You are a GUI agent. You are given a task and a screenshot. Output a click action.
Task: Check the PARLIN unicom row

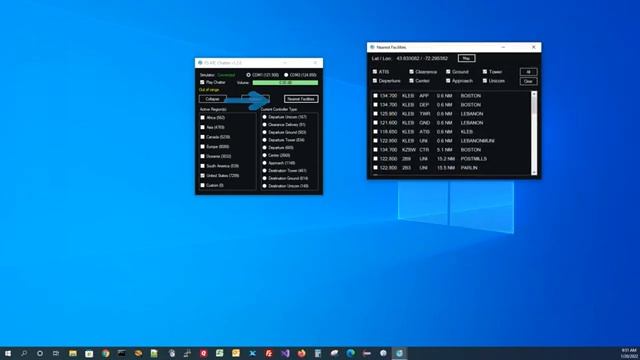pos(376,168)
